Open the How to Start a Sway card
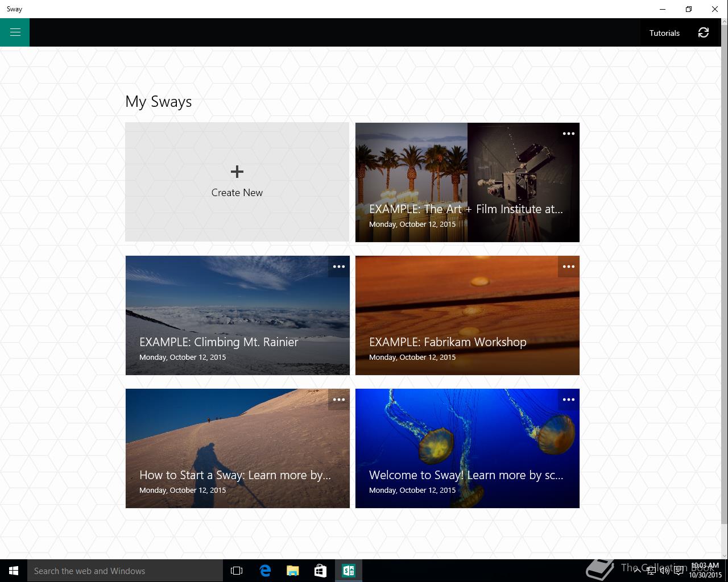 pos(238,448)
